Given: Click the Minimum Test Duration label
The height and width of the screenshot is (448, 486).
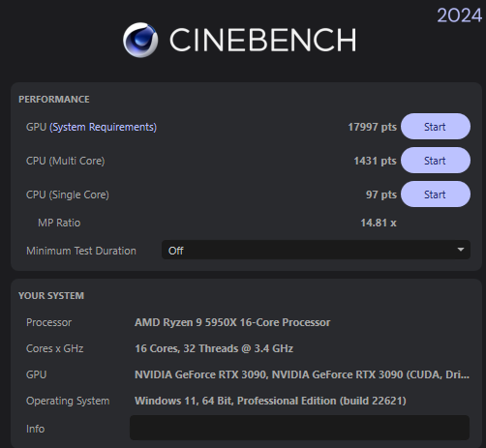Looking at the screenshot, I should point(81,251).
